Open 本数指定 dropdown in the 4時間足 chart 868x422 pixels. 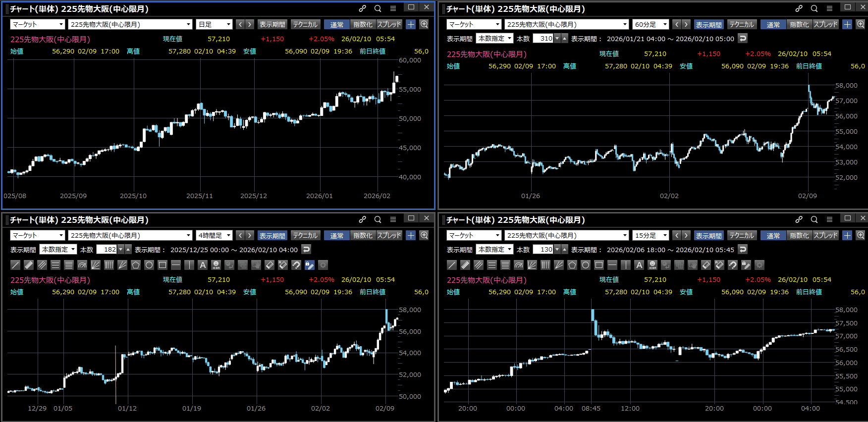58,249
